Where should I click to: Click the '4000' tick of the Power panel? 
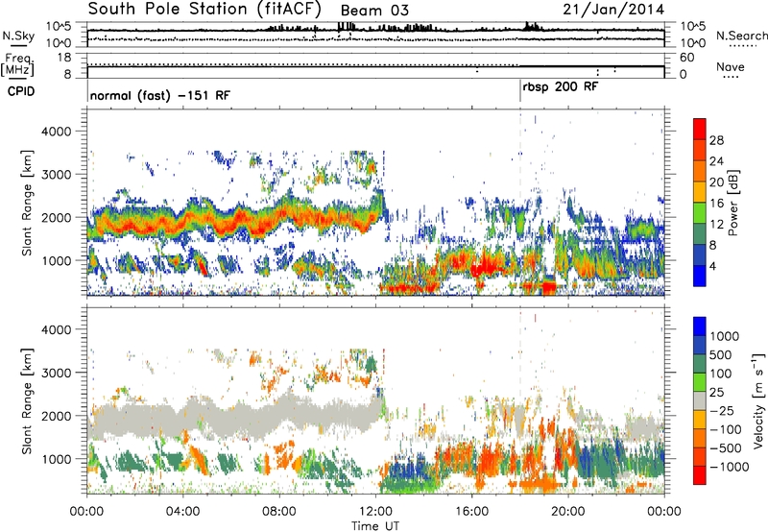[56, 132]
